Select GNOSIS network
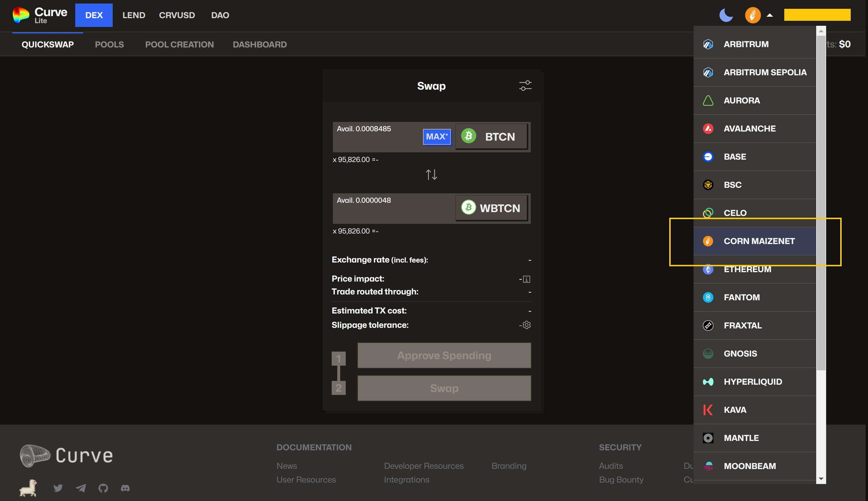This screenshot has height=501, width=868. (754, 354)
